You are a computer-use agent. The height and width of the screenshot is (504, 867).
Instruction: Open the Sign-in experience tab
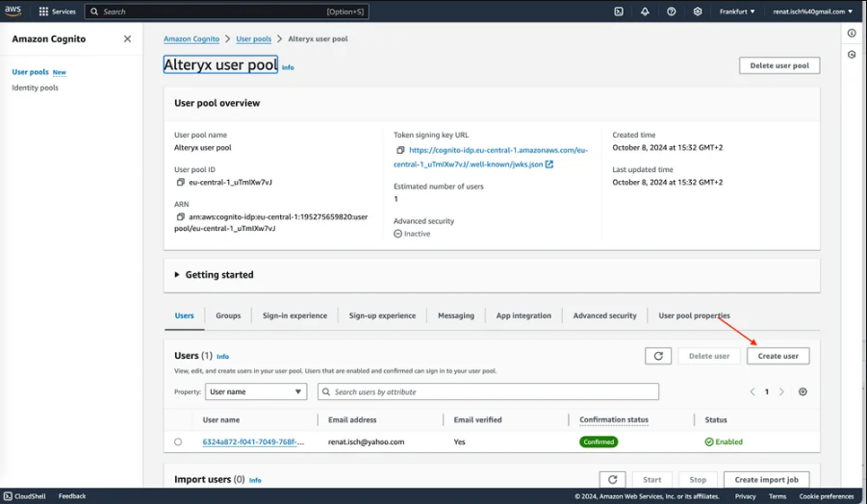tap(294, 315)
